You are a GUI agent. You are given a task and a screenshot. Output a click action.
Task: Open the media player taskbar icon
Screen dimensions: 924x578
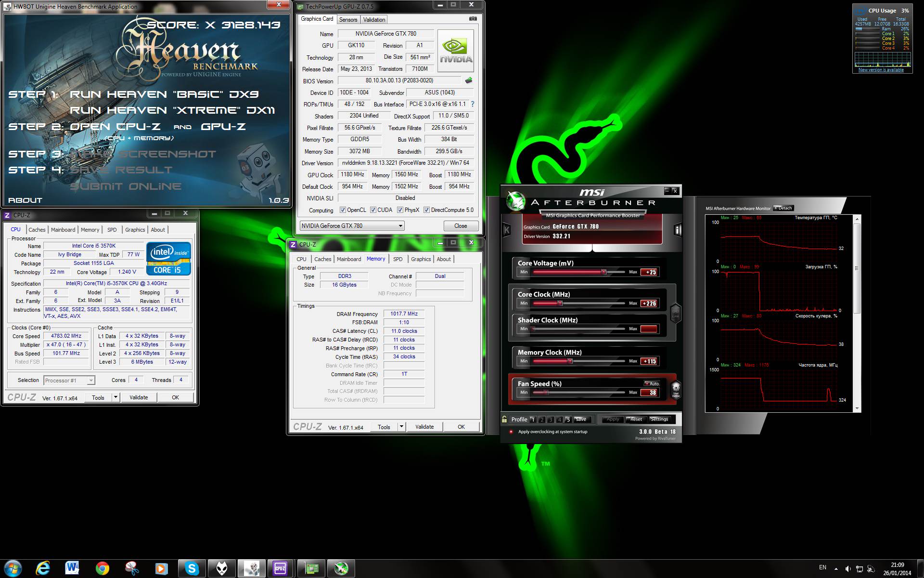pyautogui.click(x=161, y=568)
